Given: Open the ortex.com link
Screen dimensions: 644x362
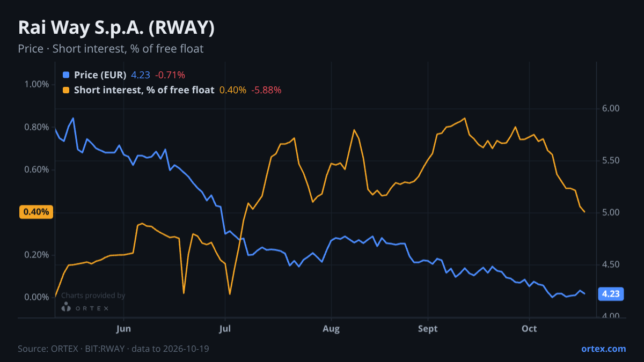Looking at the screenshot, I should tap(604, 349).
